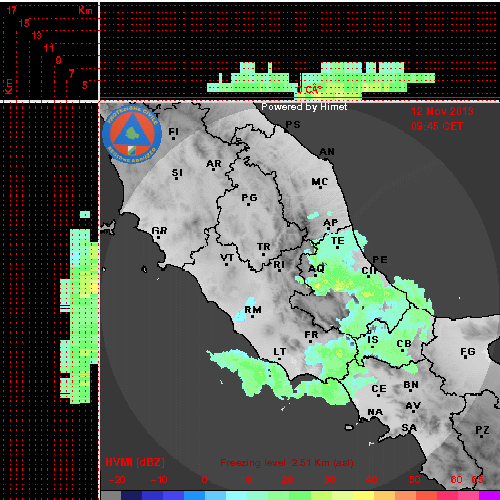Click the RM city label on map
The height and width of the screenshot is (500, 500).
pos(253,310)
